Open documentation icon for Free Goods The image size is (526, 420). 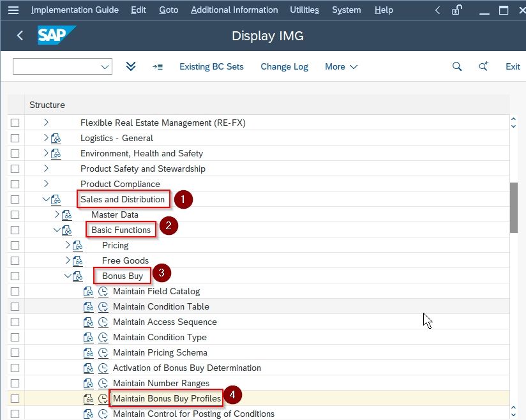pyautogui.click(x=77, y=260)
